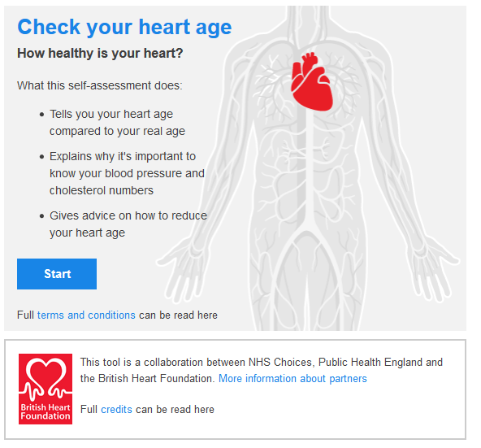Click the What this self-assessment does text
Image resolution: width=481 pixels, height=448 pixels.
pyautogui.click(x=100, y=85)
